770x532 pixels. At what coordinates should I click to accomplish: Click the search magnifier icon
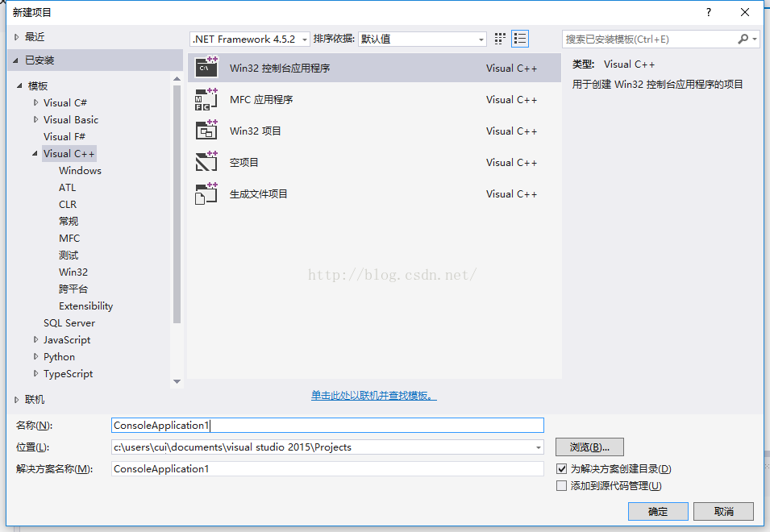click(x=743, y=39)
